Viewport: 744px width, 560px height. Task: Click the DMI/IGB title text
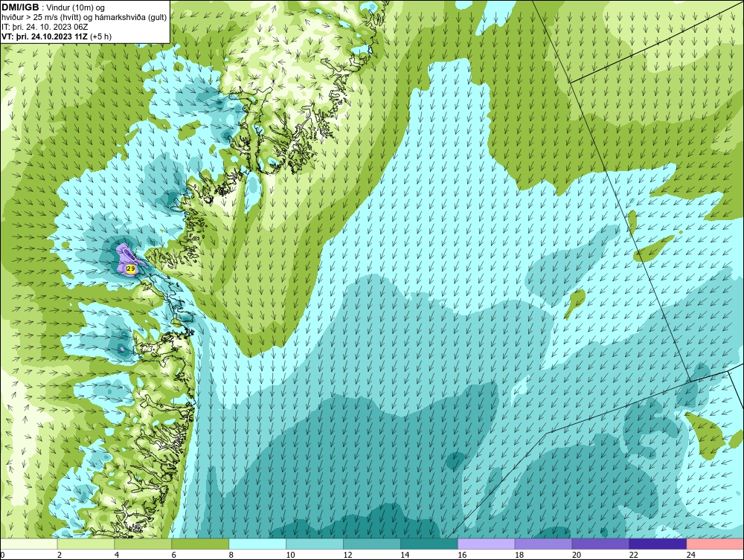pyautogui.click(x=20, y=7)
